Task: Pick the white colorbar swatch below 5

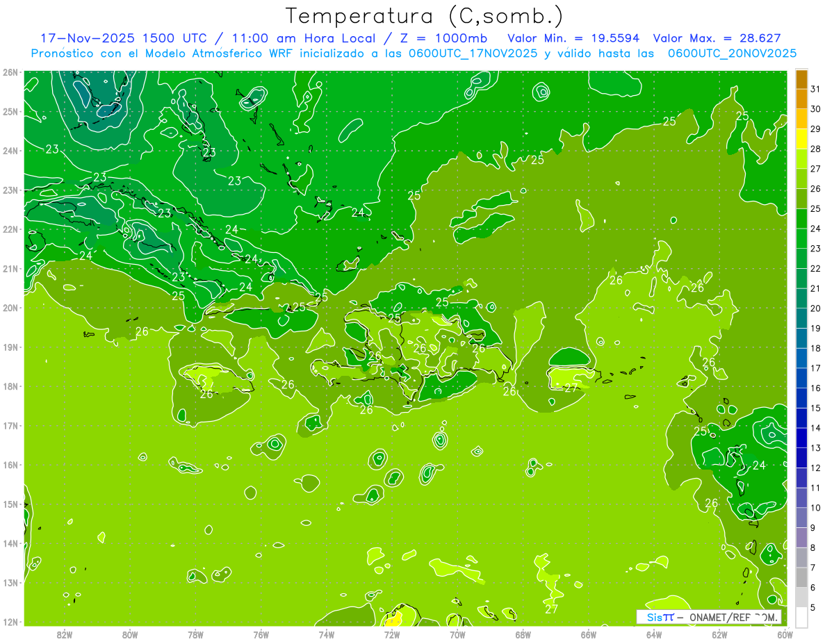Action: click(801, 617)
